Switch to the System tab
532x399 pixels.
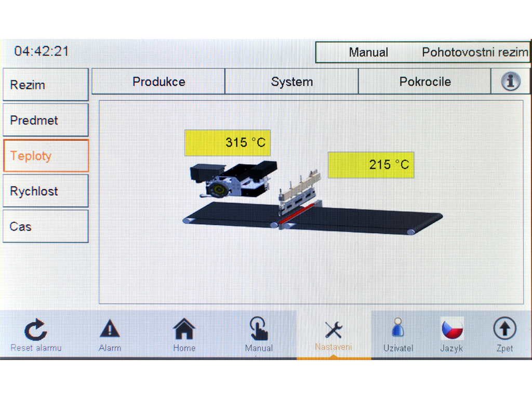pos(291,82)
